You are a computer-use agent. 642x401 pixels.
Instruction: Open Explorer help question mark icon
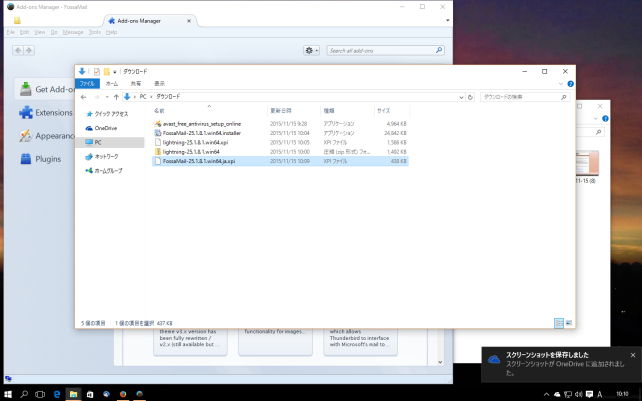(570, 84)
